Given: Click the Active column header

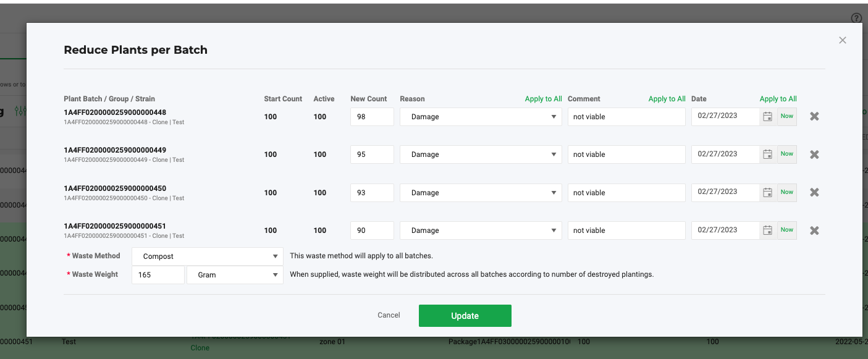Looking at the screenshot, I should click(324, 99).
